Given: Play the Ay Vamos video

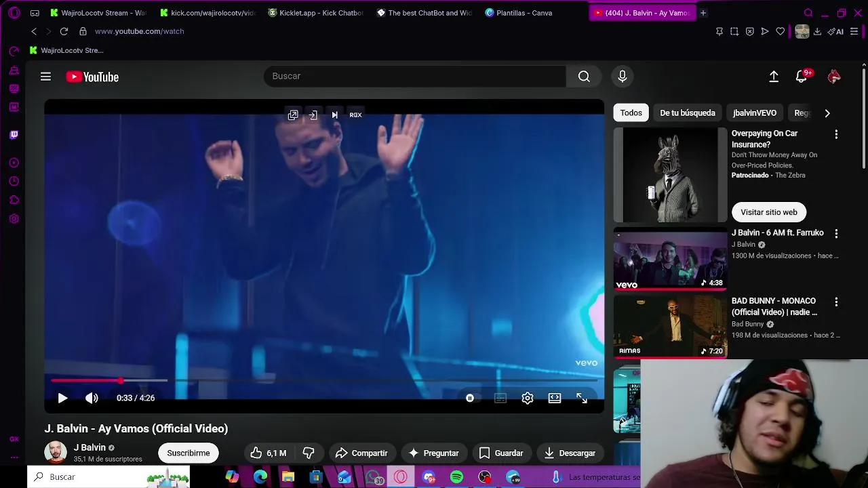Looking at the screenshot, I should [x=62, y=398].
